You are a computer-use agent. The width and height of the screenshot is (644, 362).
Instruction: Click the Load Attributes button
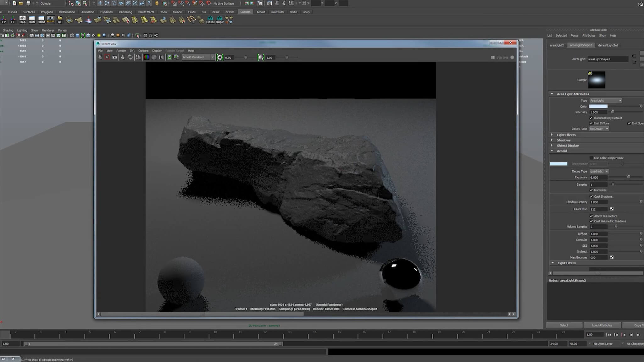[602, 325]
